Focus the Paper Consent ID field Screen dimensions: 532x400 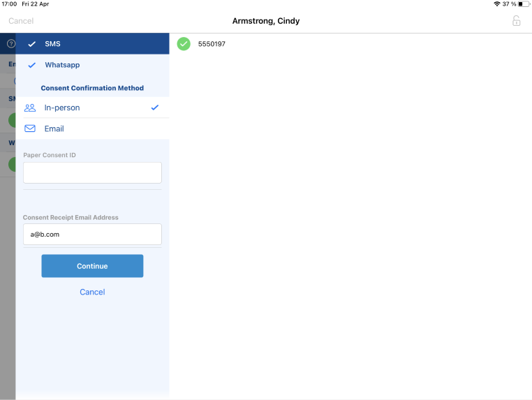pos(92,172)
